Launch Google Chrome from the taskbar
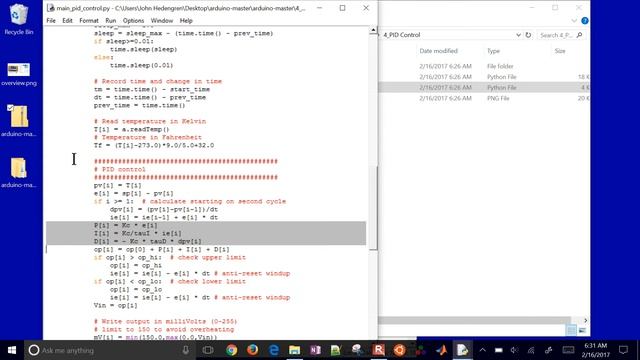The height and width of the screenshot is (360, 640). pos(231,350)
